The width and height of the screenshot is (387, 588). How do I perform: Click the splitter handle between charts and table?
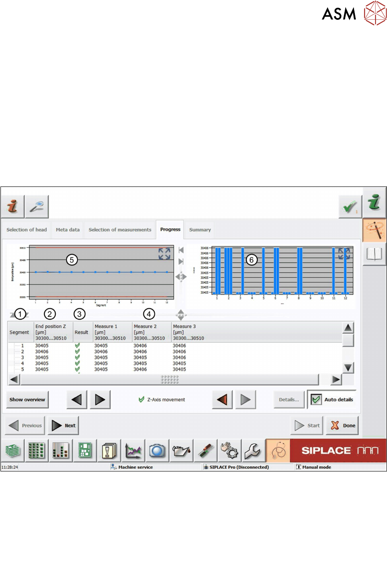181,315
